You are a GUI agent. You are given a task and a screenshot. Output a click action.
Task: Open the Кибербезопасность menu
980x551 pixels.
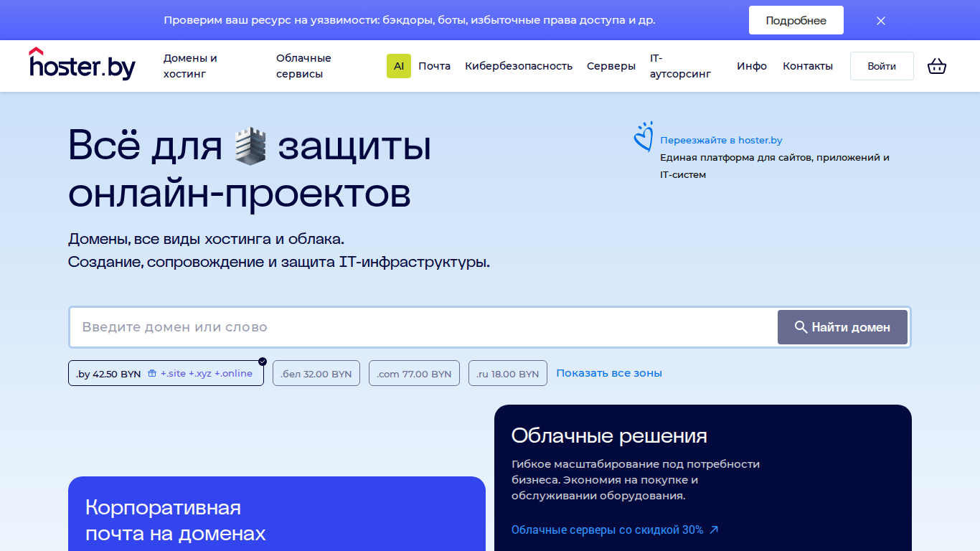(519, 66)
